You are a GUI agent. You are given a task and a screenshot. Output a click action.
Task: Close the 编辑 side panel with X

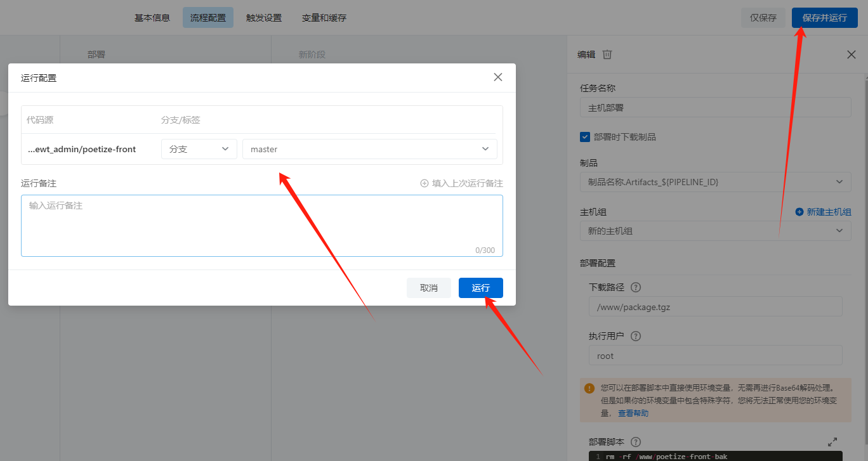[x=852, y=55]
